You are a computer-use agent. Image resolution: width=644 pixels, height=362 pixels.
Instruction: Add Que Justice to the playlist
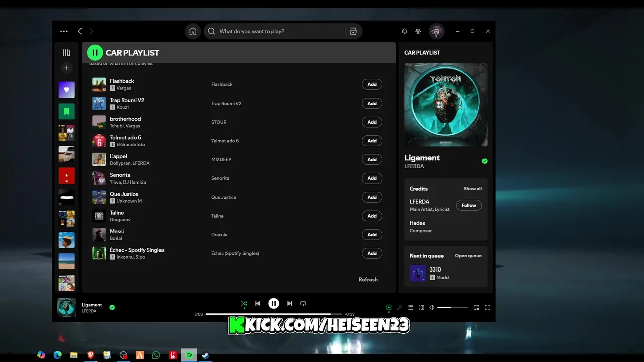click(x=372, y=197)
